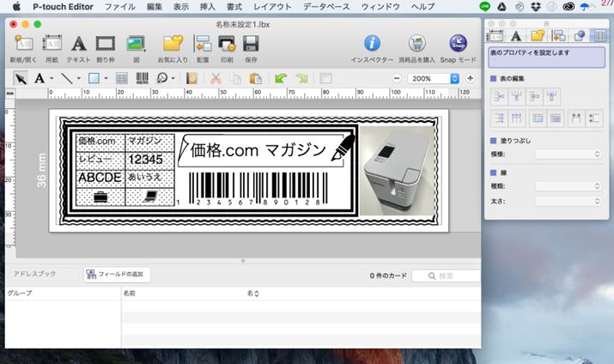This screenshot has height=364, width=614.
Task: Click the zoom out minus button
Action: tap(397, 78)
